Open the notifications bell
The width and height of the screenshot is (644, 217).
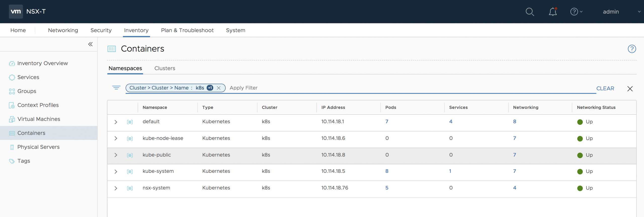tap(553, 12)
